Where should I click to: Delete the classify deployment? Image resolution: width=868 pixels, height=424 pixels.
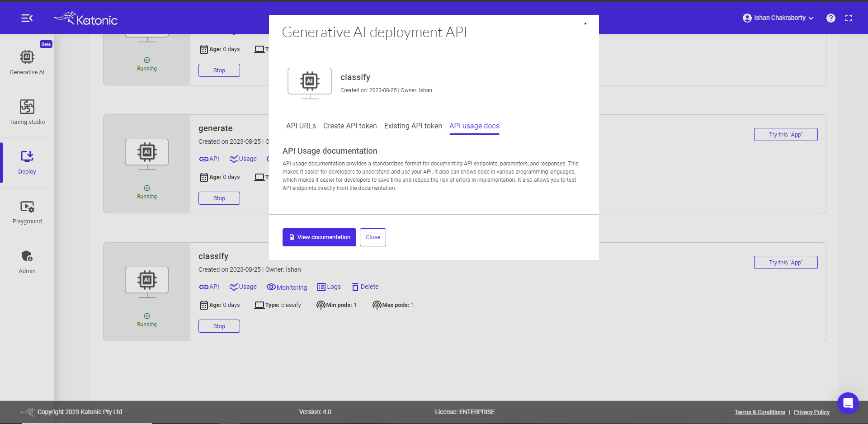pos(365,287)
